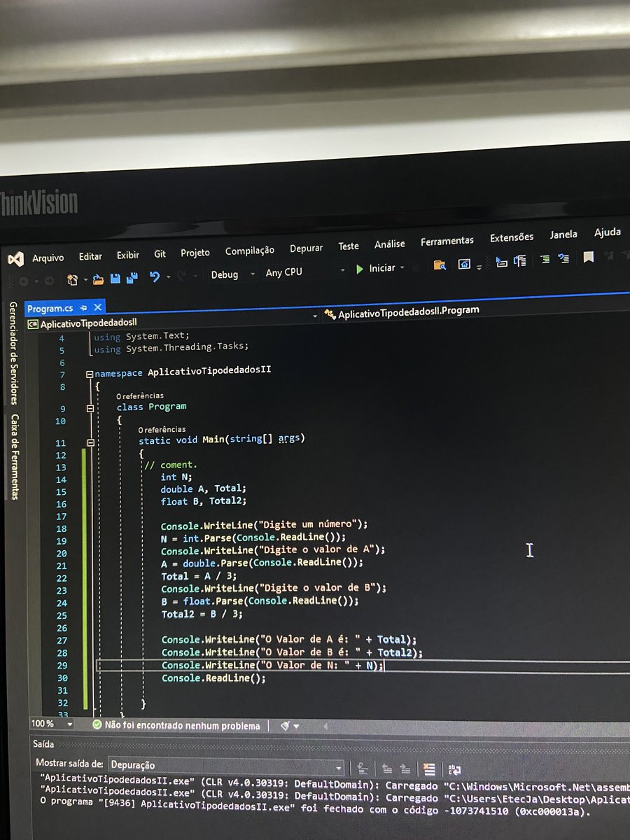Click the uncomment selection toolbar icon
Viewport: 630px width, 840px height.
point(563,259)
